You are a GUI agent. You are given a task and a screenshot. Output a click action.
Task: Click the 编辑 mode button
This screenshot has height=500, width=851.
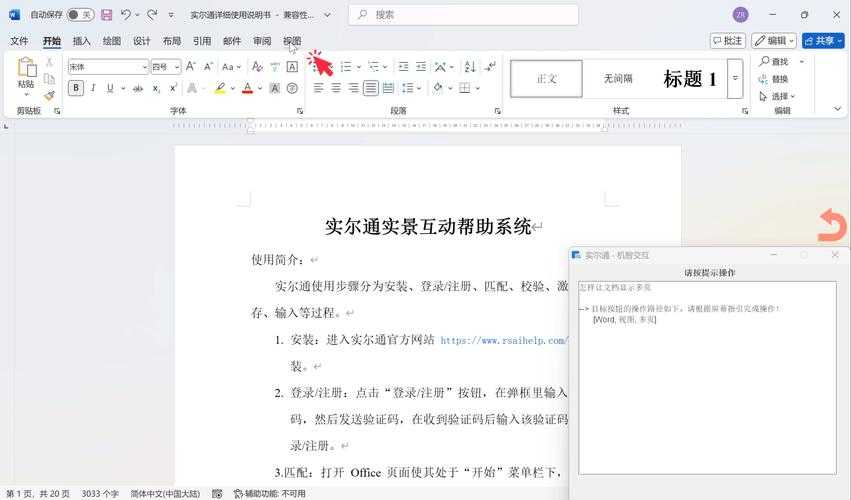[774, 41]
